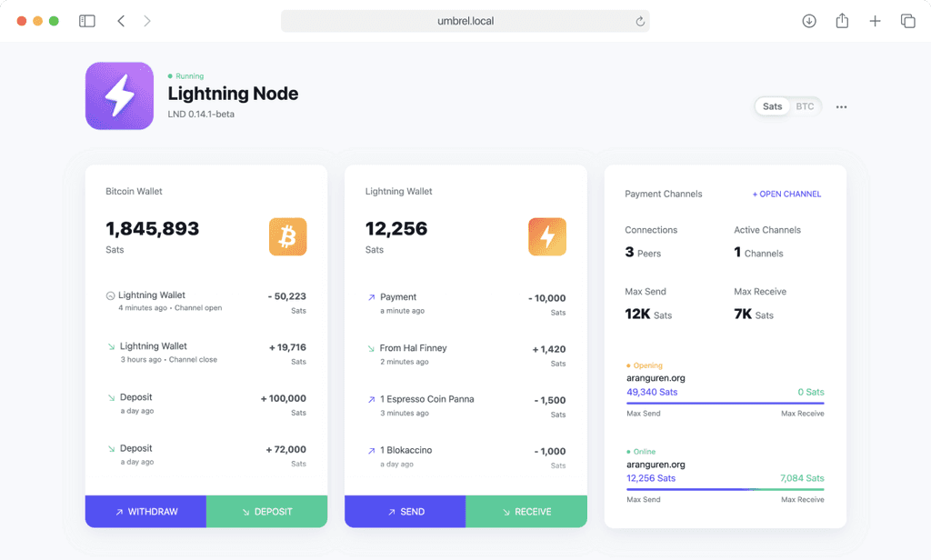Select the Lightning Node app icon
This screenshot has width=931, height=560.
point(119,95)
